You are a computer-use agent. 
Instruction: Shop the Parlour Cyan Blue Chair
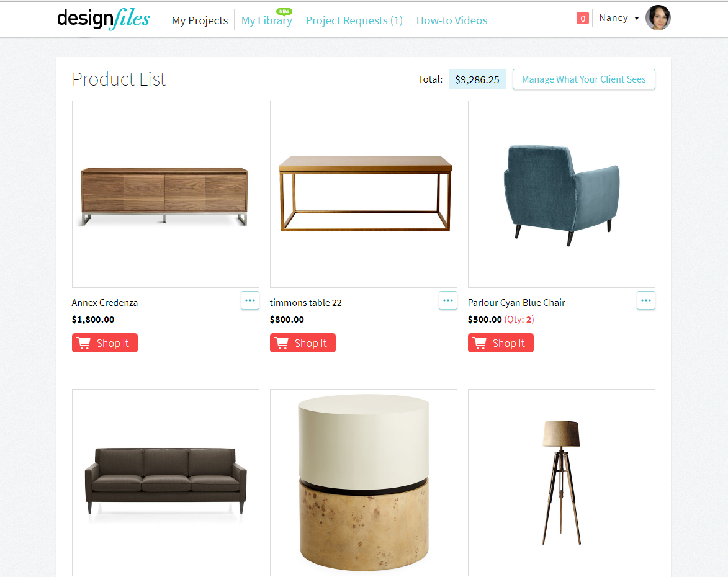coord(500,343)
